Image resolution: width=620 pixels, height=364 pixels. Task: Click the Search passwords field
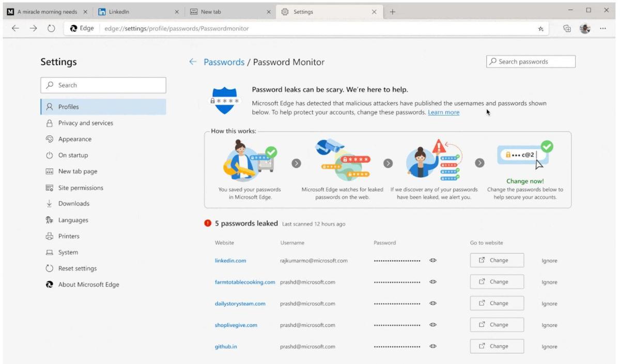point(531,61)
